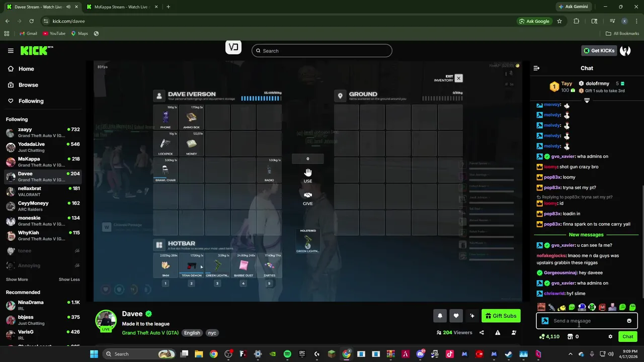644x362 pixels.
Task: Select the MONEY inventory item
Action: [191, 144]
